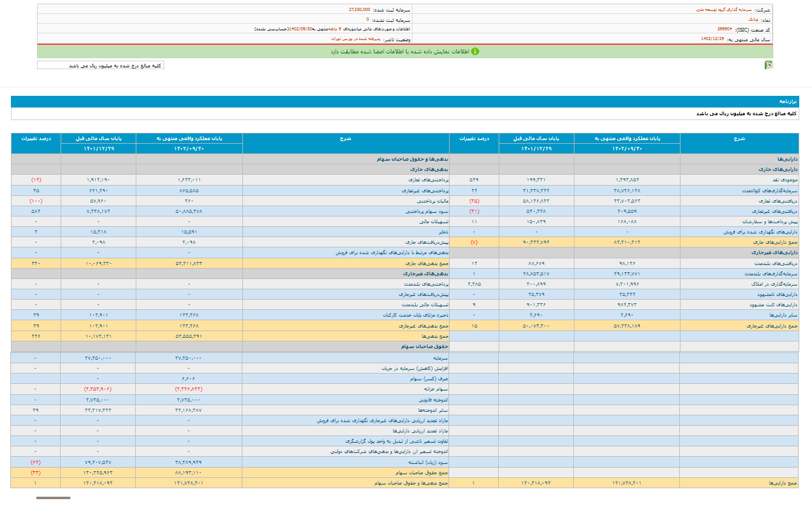Click the trade receivables prior value ۵۸,۱۴۶,۸۴۳
The height and width of the screenshot is (524, 812).
(x=536, y=201)
